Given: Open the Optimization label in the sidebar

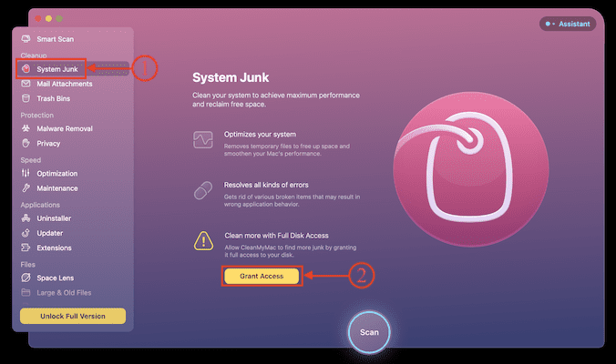Looking at the screenshot, I should click(57, 174).
